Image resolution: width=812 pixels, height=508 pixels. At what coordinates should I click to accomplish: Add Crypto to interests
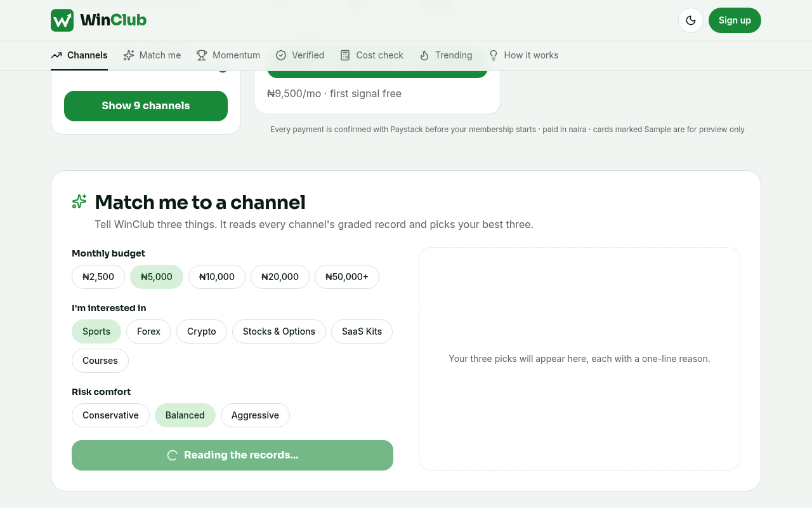[x=202, y=331]
